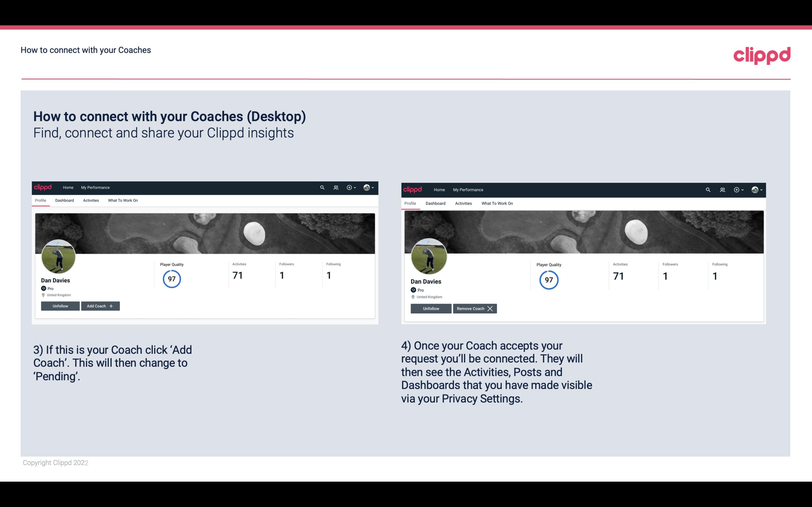
Task: Click the Clippd logo icon top-left
Action: 43,187
